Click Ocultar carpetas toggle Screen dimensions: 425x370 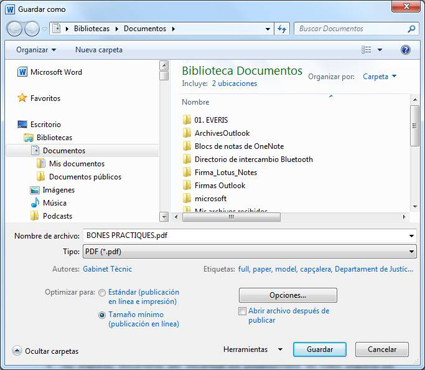46,351
